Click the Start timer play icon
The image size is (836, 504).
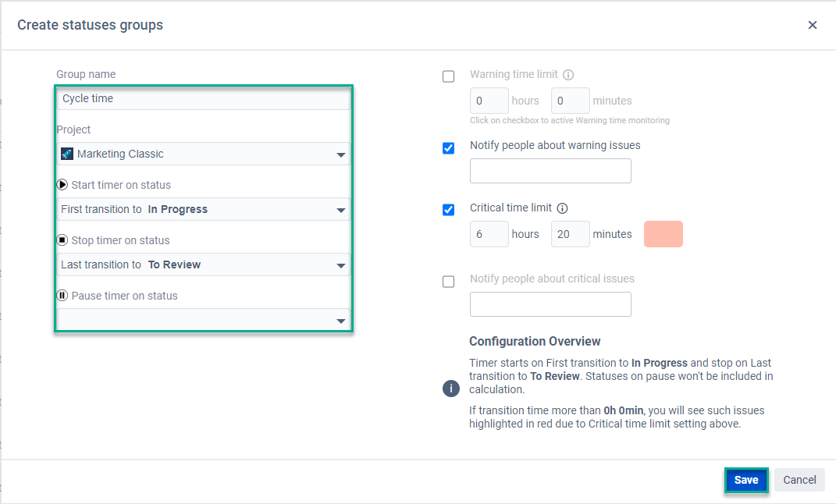[62, 185]
